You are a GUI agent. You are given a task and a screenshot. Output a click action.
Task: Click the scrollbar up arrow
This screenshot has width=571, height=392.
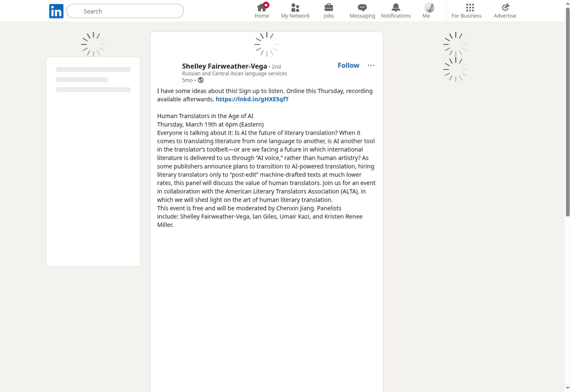(568, 3)
